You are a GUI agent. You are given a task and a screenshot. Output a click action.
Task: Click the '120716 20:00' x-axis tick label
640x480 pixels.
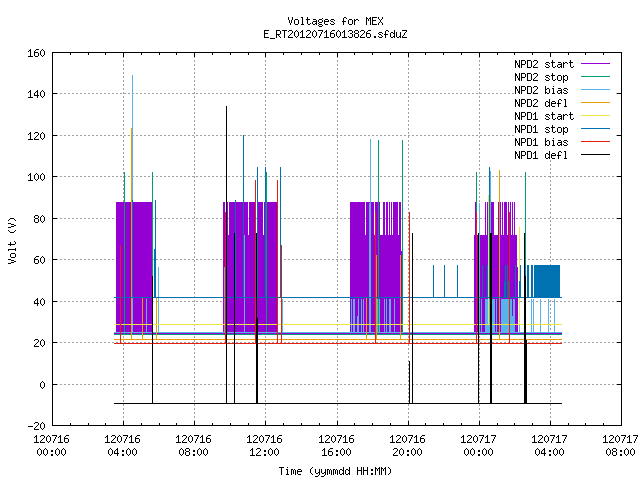coord(407,446)
